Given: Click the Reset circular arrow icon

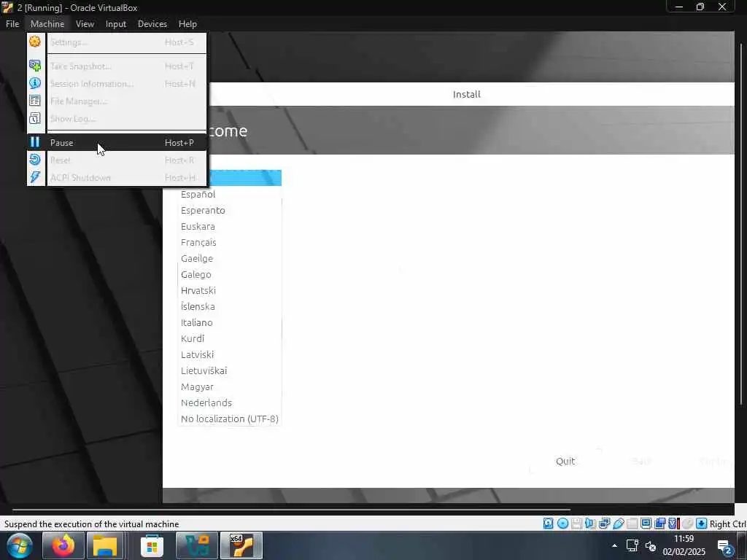Looking at the screenshot, I should [35, 160].
